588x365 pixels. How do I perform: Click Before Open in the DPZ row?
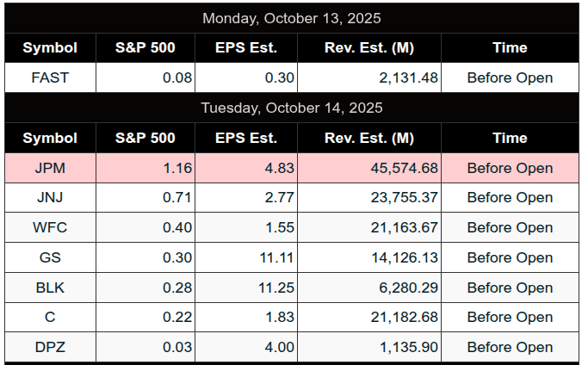coord(510,348)
